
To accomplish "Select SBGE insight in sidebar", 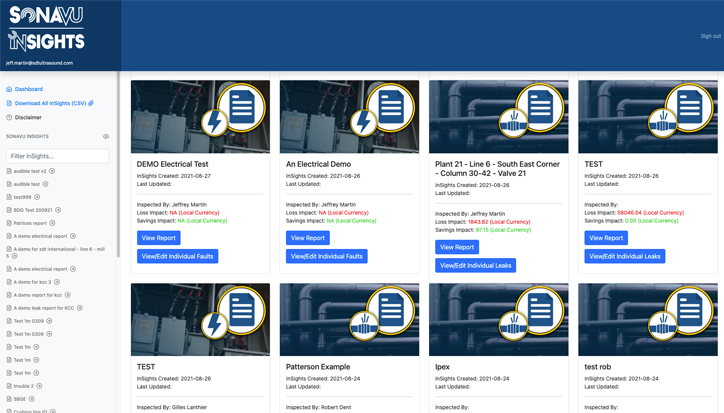I will click(20, 399).
